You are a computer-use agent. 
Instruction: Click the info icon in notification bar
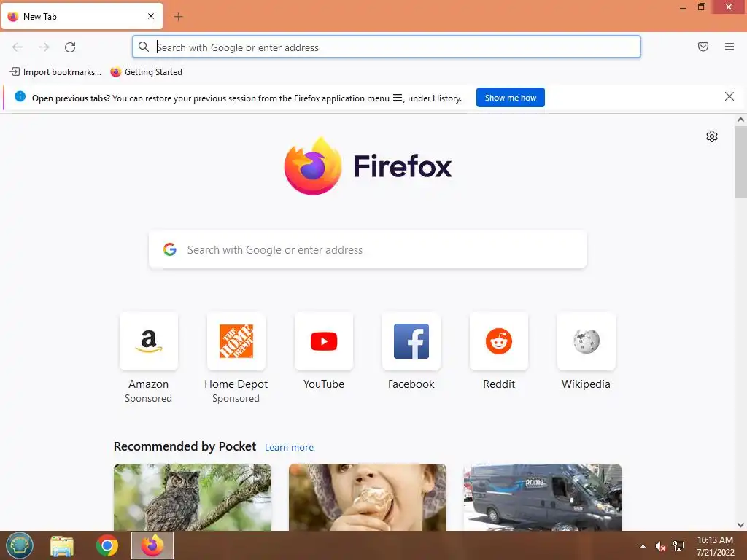(x=20, y=97)
